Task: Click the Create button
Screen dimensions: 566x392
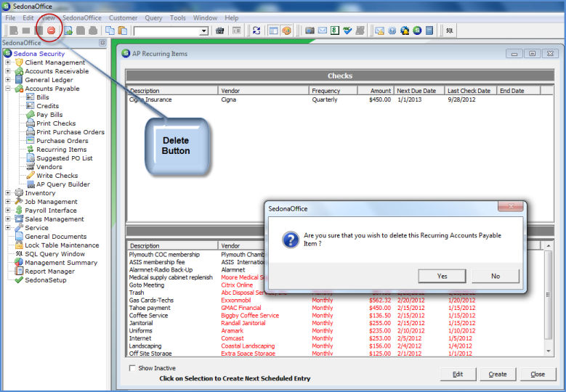Action: pyautogui.click(x=498, y=375)
